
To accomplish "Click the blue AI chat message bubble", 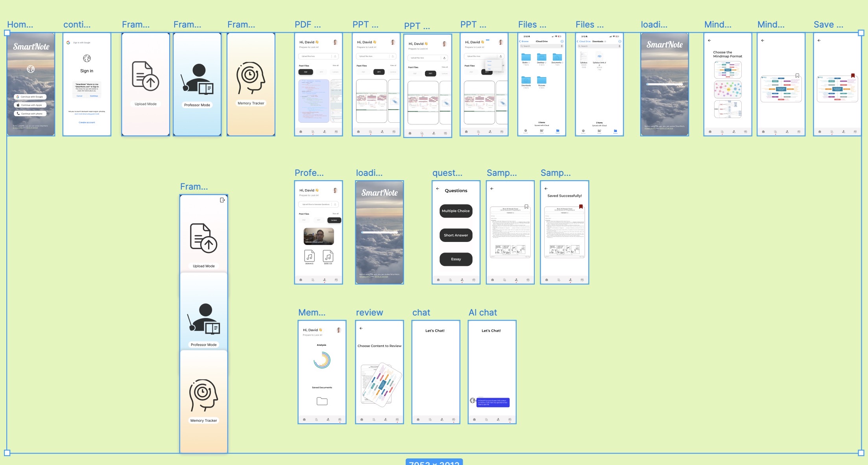I will [x=493, y=402].
